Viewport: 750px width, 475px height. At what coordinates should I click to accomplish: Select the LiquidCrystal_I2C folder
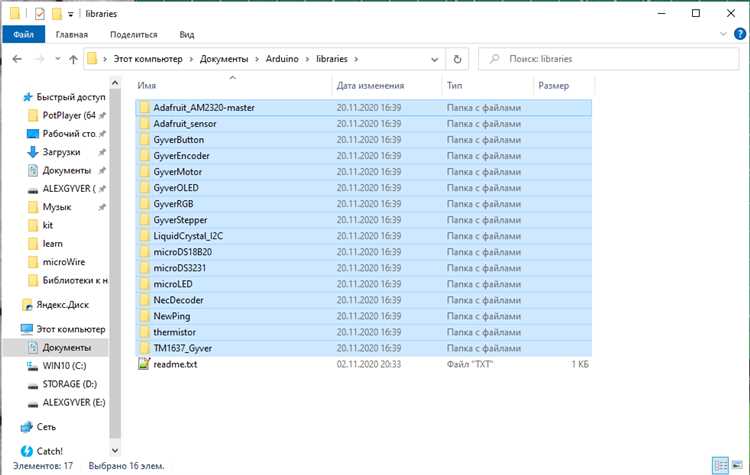click(x=364, y=236)
